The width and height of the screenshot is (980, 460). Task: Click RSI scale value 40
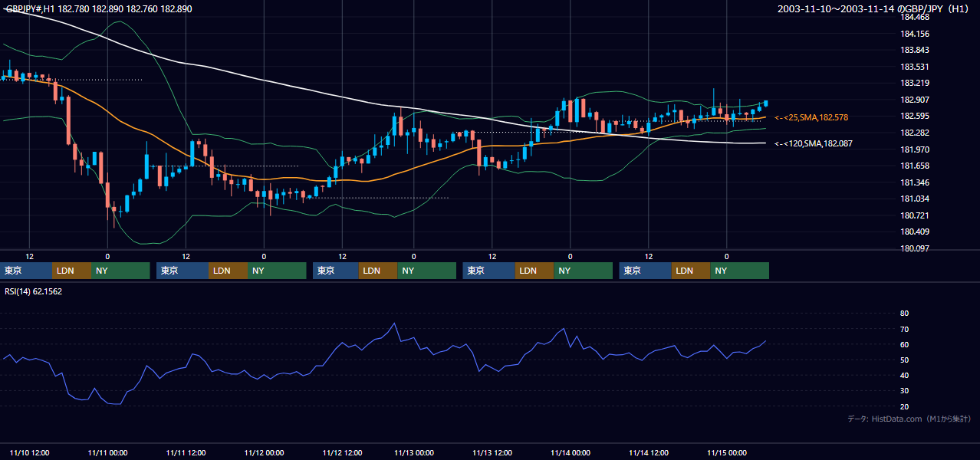904,376
